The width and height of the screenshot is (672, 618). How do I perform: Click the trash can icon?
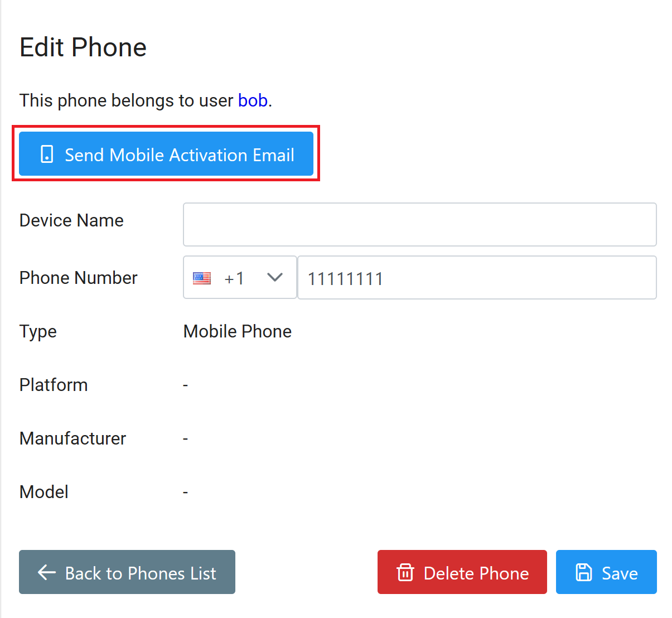(x=405, y=572)
